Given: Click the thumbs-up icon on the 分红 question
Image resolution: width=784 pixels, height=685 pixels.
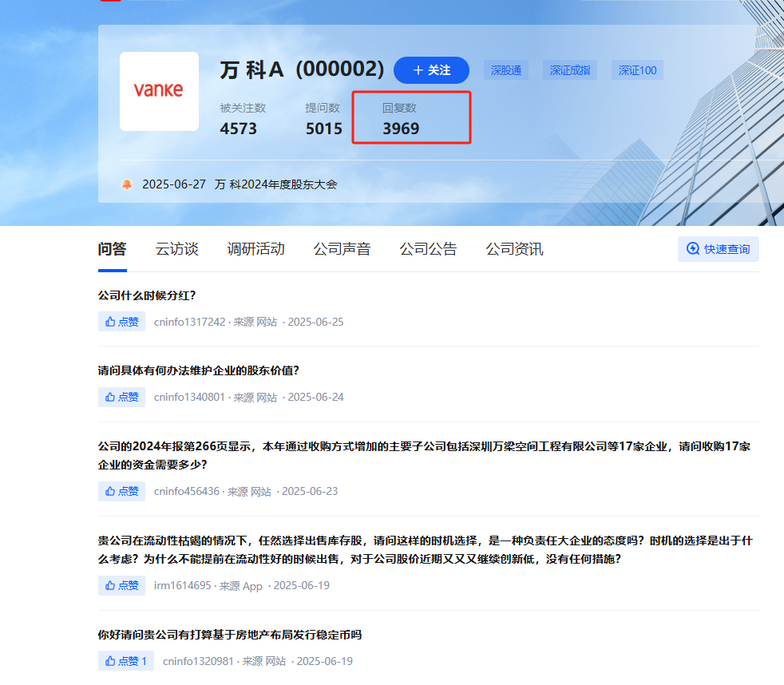Looking at the screenshot, I should pyautogui.click(x=110, y=322).
